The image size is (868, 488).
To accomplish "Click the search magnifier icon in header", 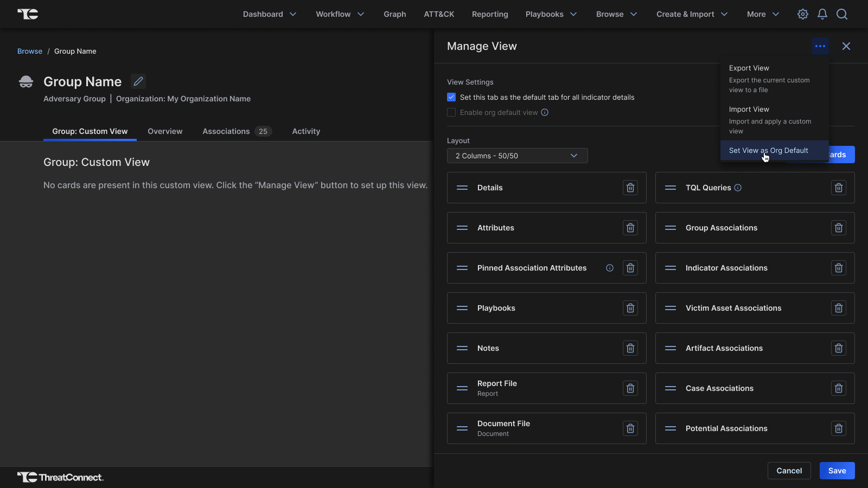I will (842, 14).
